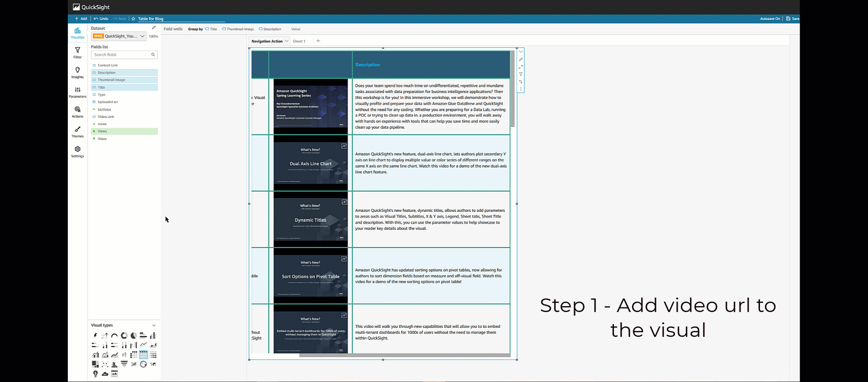Select the filled map visual type
Screen dimensions: 868x382
(x=153, y=364)
